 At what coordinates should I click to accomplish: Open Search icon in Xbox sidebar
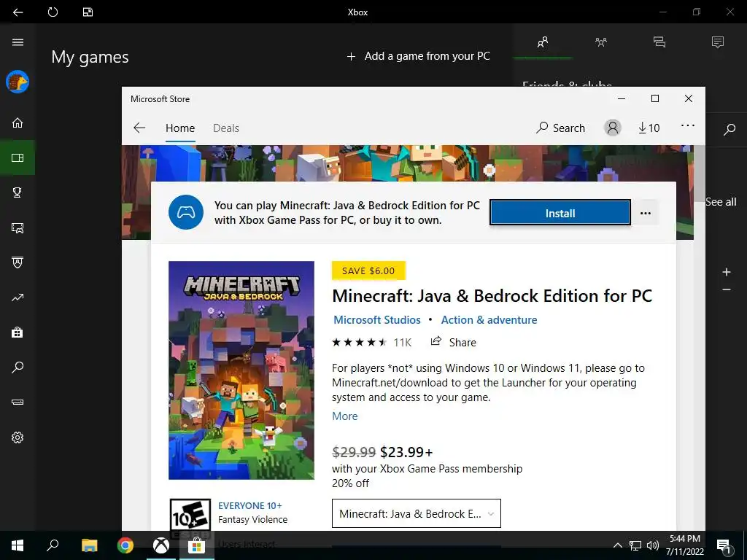[18, 367]
